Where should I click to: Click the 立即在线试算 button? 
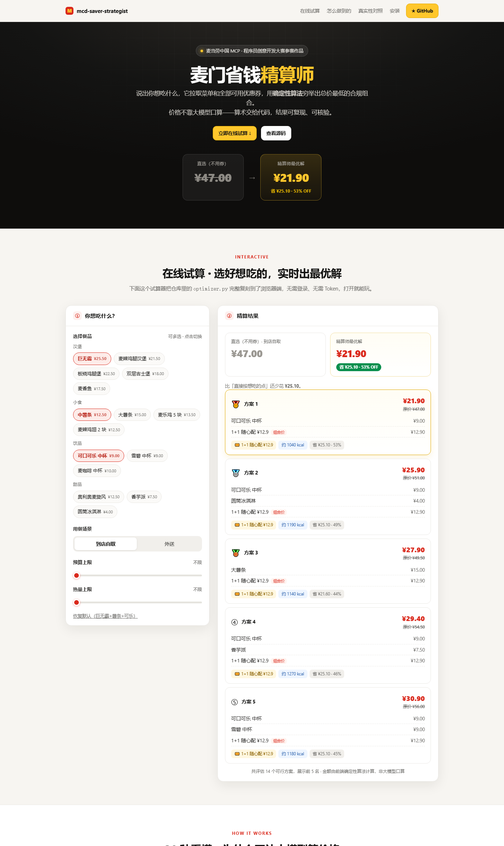click(235, 133)
